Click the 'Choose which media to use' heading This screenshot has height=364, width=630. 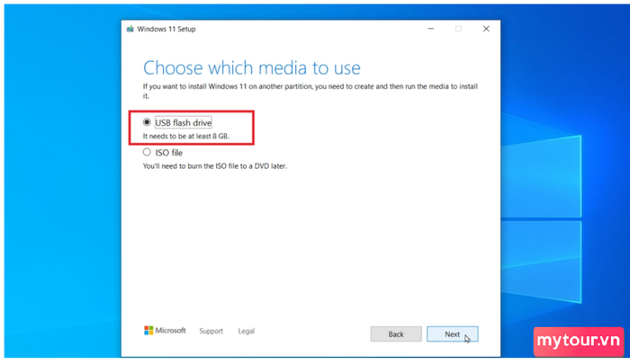251,67
